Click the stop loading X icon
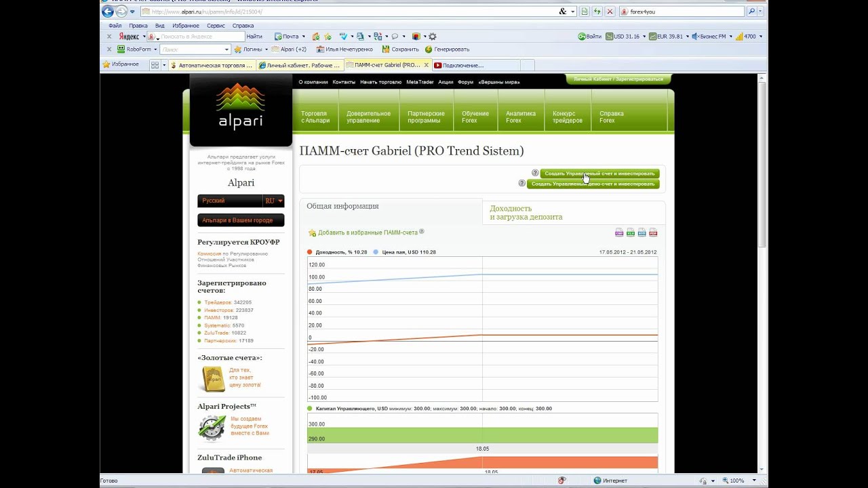Image resolution: width=868 pixels, height=488 pixels. (610, 12)
